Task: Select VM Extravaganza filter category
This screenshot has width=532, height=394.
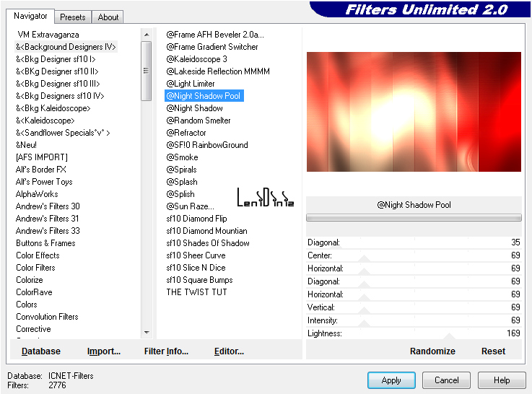Action: pos(48,35)
